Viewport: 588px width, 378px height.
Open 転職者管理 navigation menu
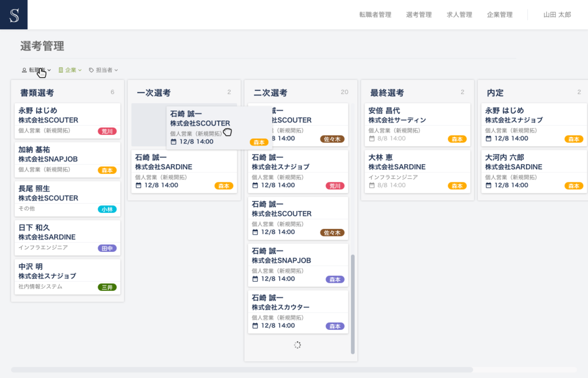coord(375,14)
